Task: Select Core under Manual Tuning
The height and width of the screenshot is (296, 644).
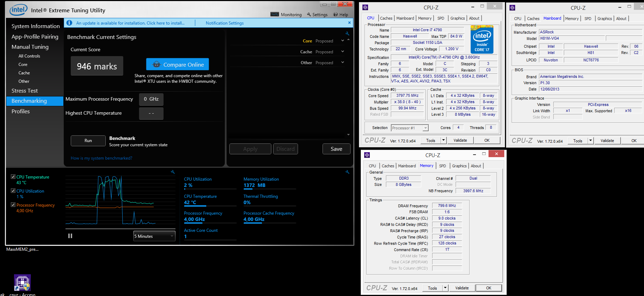Action: 23,65
